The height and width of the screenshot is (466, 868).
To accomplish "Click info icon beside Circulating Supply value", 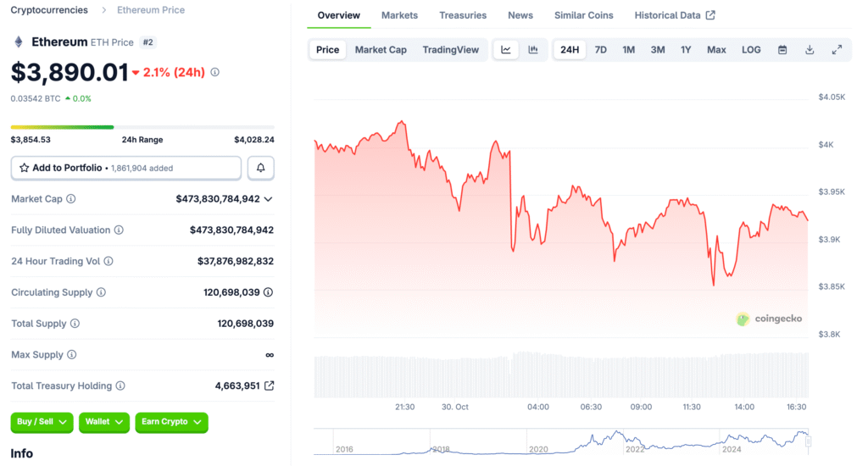I will [x=268, y=292].
